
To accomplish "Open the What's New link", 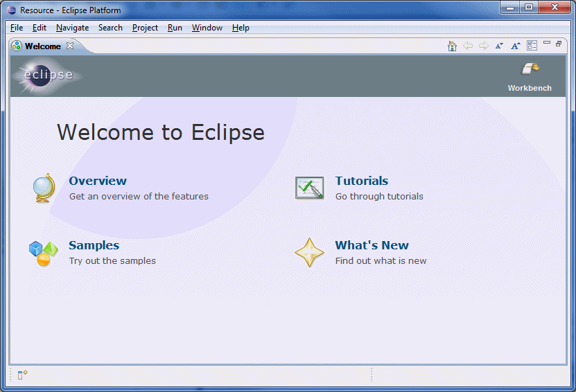I will pyautogui.click(x=372, y=245).
